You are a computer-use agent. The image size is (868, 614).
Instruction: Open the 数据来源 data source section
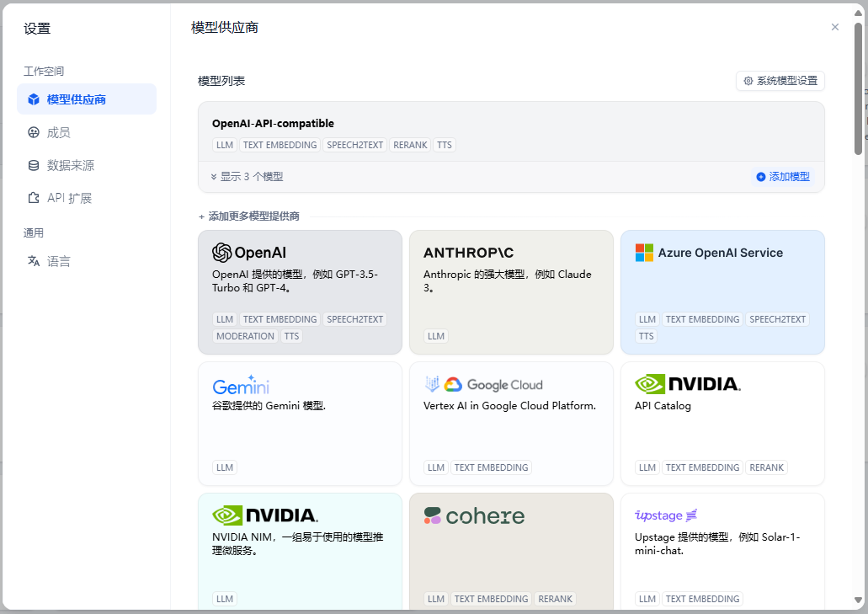coord(87,165)
